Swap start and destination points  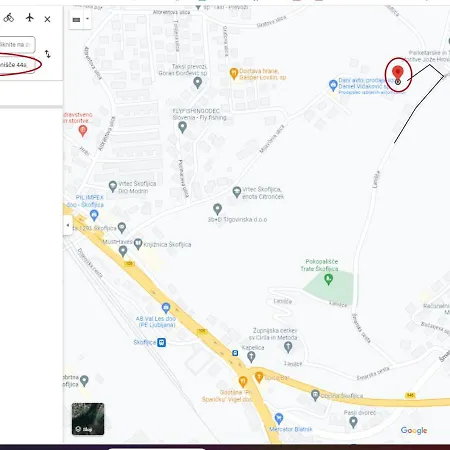click(x=48, y=54)
